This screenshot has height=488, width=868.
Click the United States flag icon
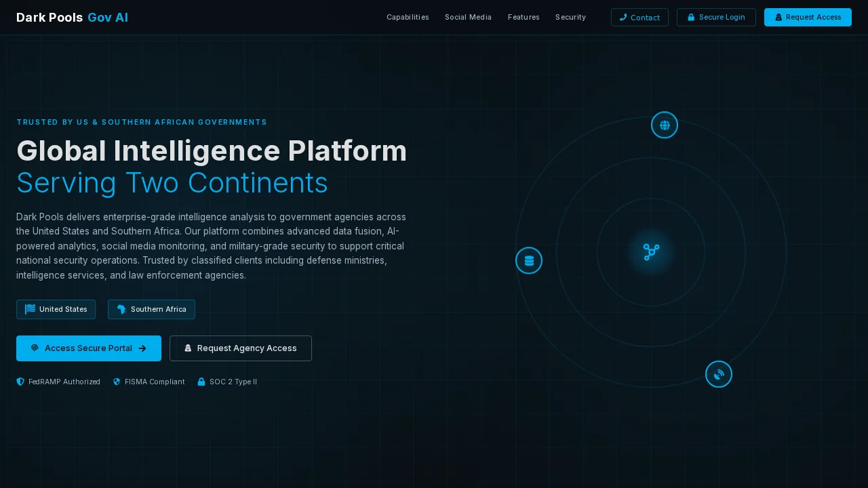point(30,309)
